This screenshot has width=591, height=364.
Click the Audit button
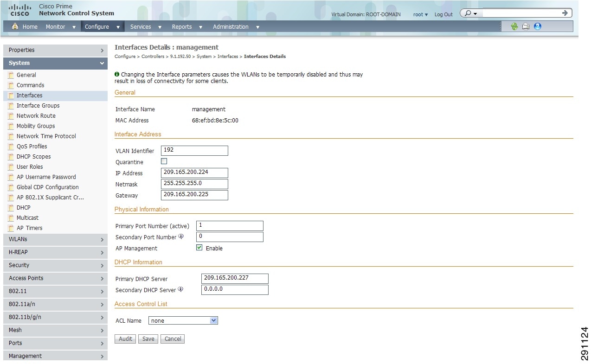(x=125, y=338)
